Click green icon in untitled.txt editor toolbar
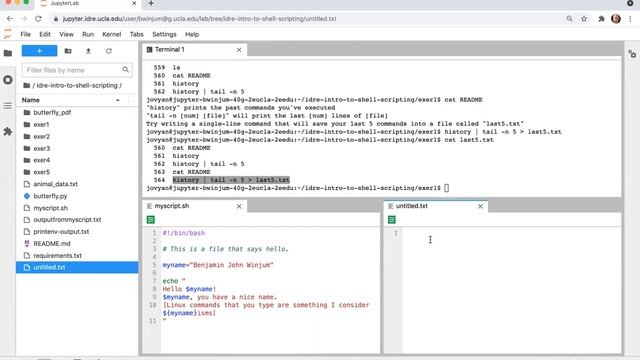640x360 pixels. pos(392,220)
